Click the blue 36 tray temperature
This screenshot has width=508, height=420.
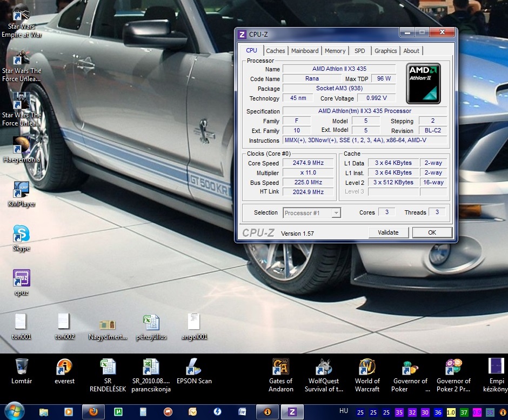tap(438, 412)
